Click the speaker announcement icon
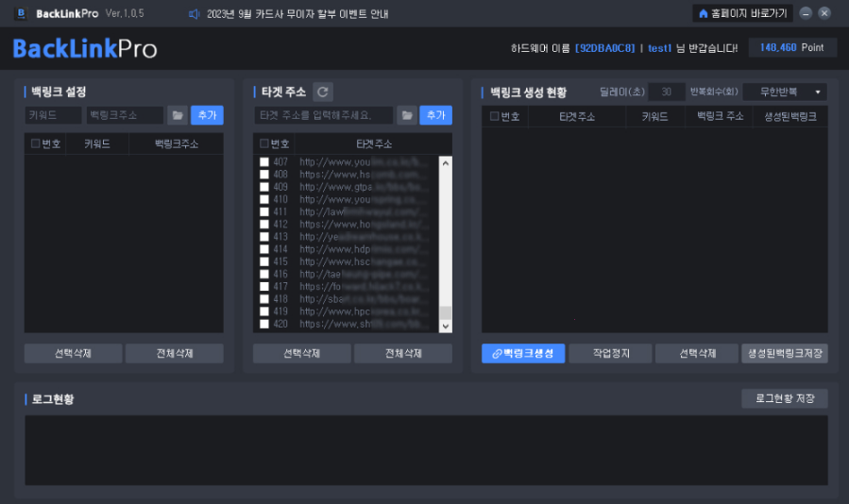 point(194,13)
